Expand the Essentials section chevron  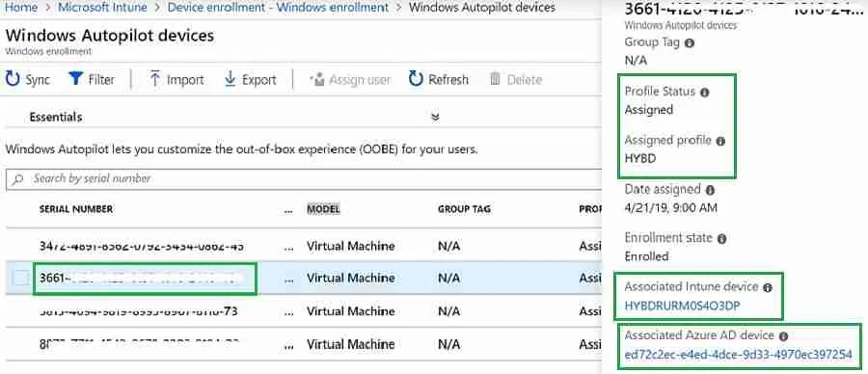coord(436,117)
